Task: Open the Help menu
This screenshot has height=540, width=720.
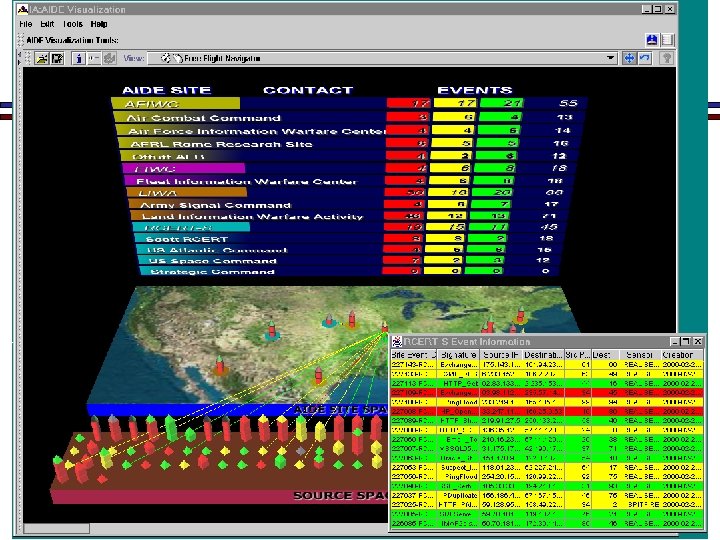Action: pos(99,24)
